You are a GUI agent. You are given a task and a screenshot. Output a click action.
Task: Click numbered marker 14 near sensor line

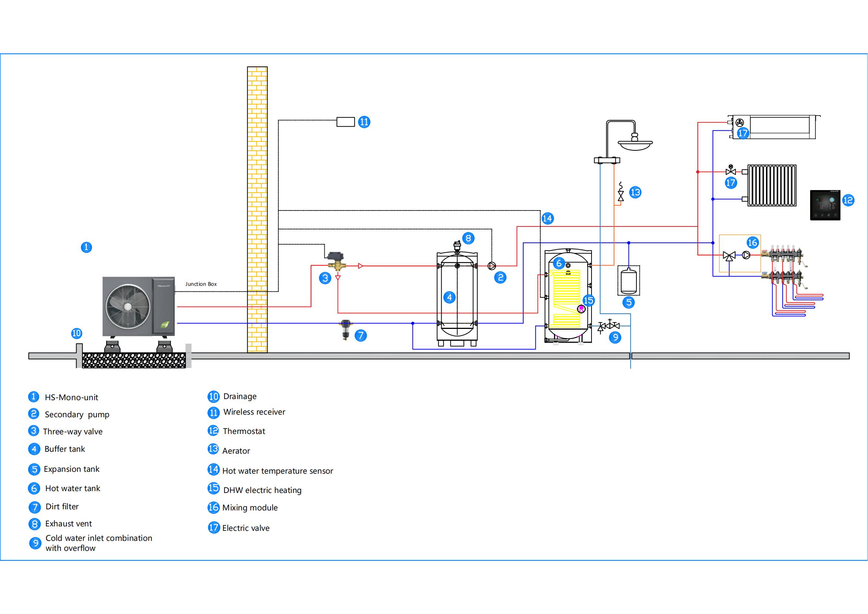(547, 218)
